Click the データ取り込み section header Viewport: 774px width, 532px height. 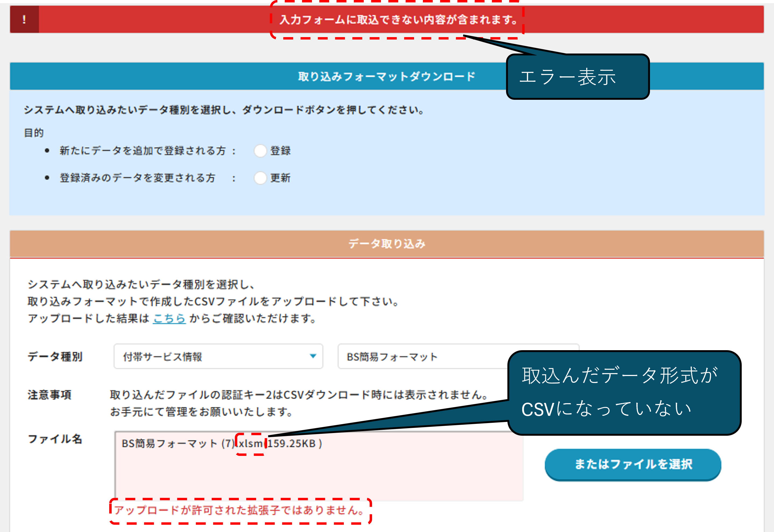tap(387, 244)
